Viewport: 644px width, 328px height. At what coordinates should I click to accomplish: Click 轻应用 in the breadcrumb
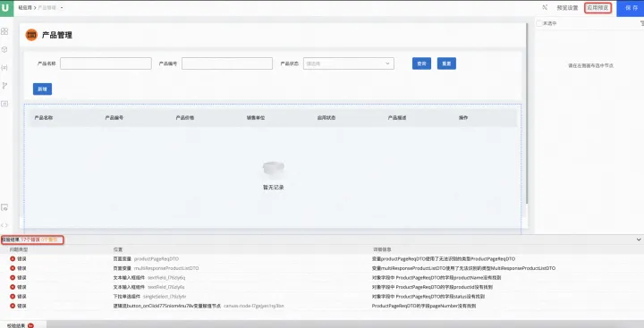25,7
